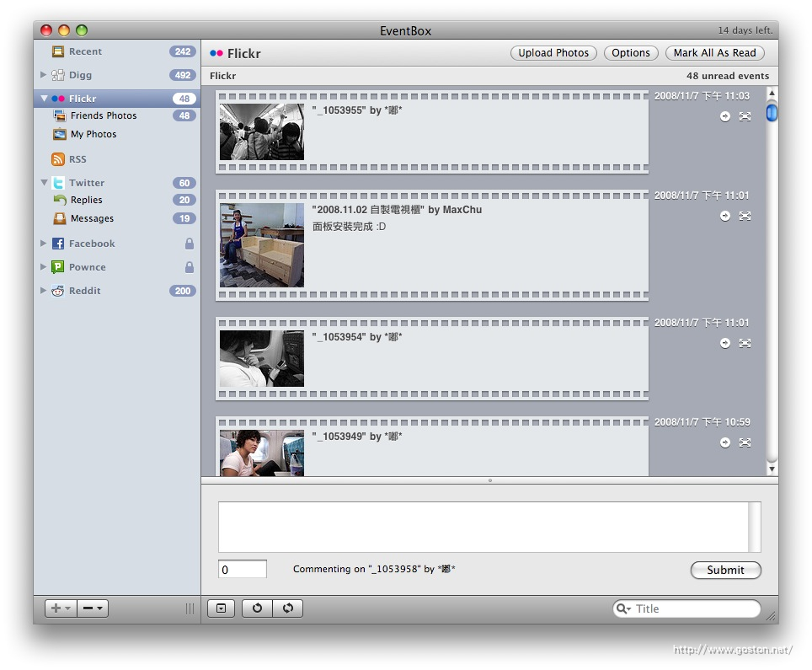Click the 200 unread badge for Reddit
The image size is (812, 670).
[x=183, y=291]
